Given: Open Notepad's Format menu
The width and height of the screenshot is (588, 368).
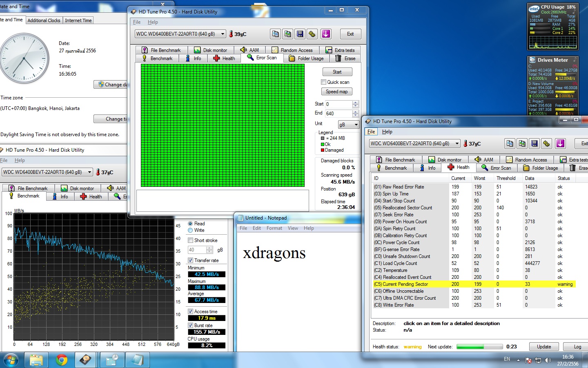Looking at the screenshot, I should pyautogui.click(x=274, y=228).
